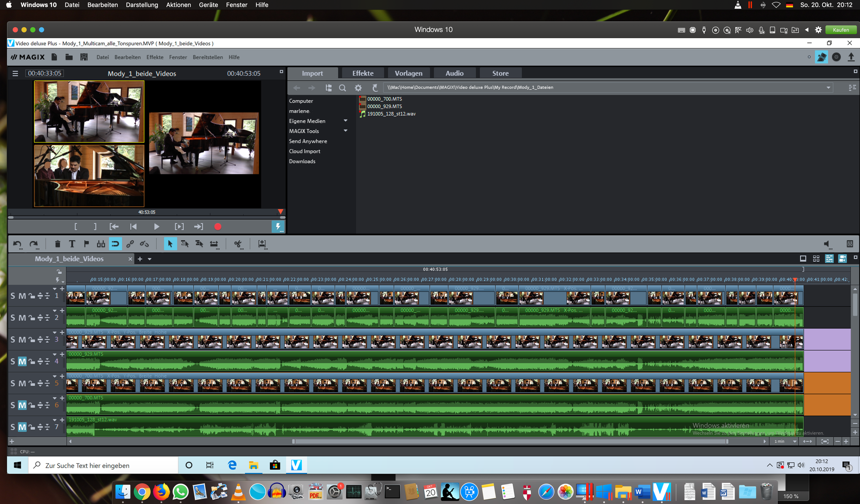Image resolution: width=860 pixels, height=504 pixels.
Task: Switch to the Audio tab
Action: coord(454,73)
